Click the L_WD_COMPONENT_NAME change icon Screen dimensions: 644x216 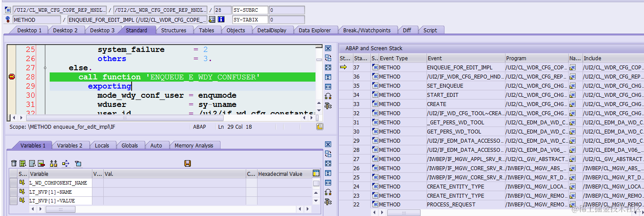click(22, 183)
